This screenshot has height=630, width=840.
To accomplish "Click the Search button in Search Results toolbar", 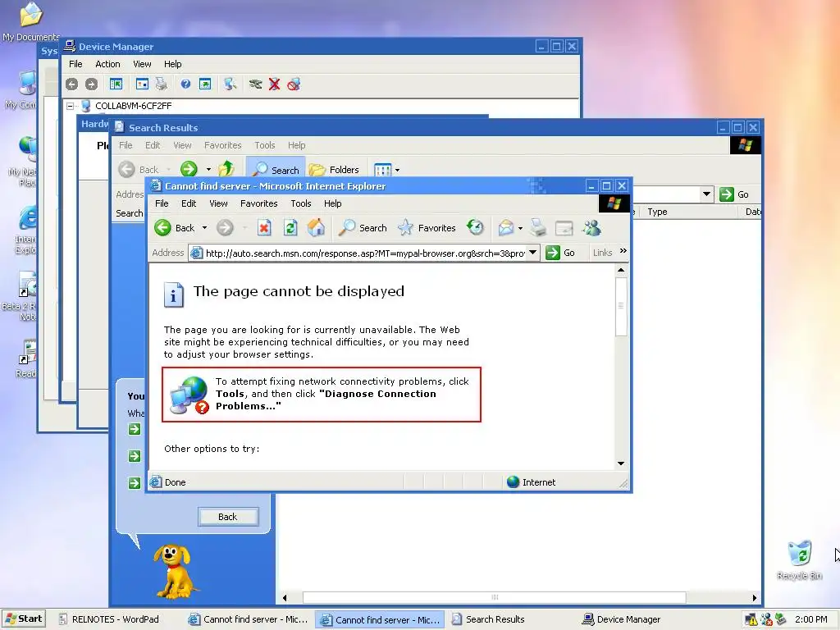I will (276, 170).
